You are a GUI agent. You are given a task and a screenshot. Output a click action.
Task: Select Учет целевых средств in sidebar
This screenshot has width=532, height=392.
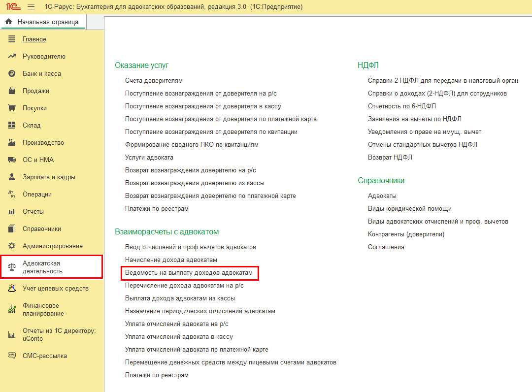click(x=55, y=289)
